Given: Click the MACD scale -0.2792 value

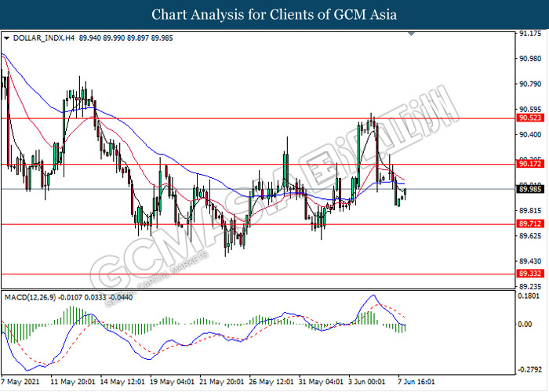Looking at the screenshot, I should (530, 369).
